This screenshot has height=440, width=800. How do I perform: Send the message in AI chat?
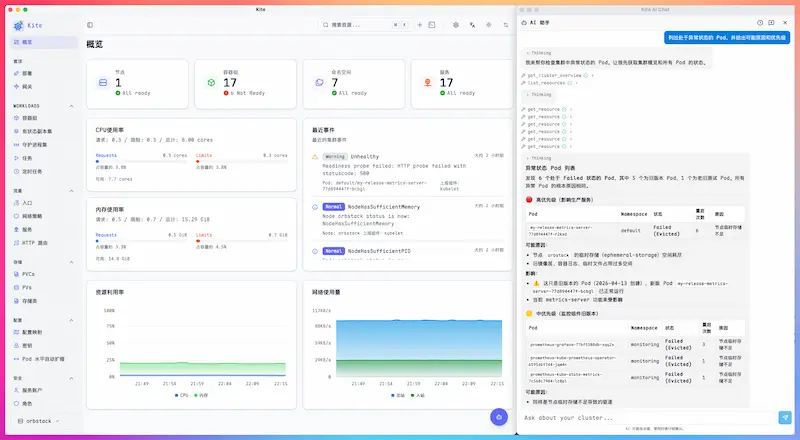783,417
